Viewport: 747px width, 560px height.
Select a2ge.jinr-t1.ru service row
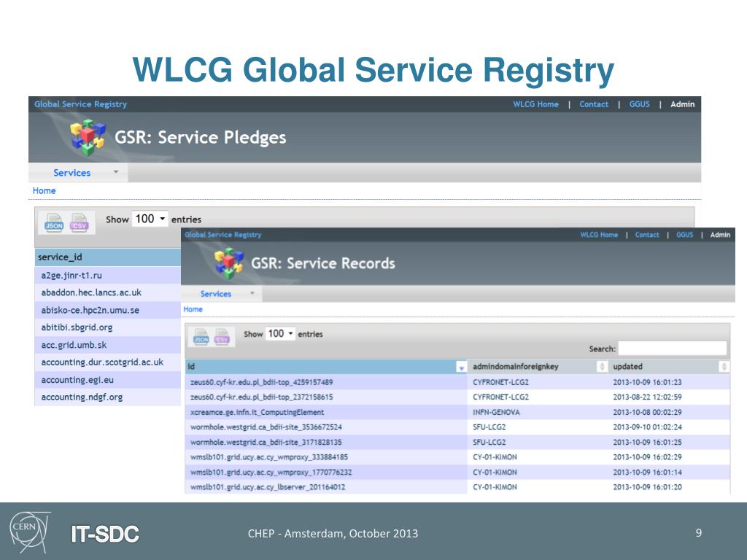click(108, 275)
